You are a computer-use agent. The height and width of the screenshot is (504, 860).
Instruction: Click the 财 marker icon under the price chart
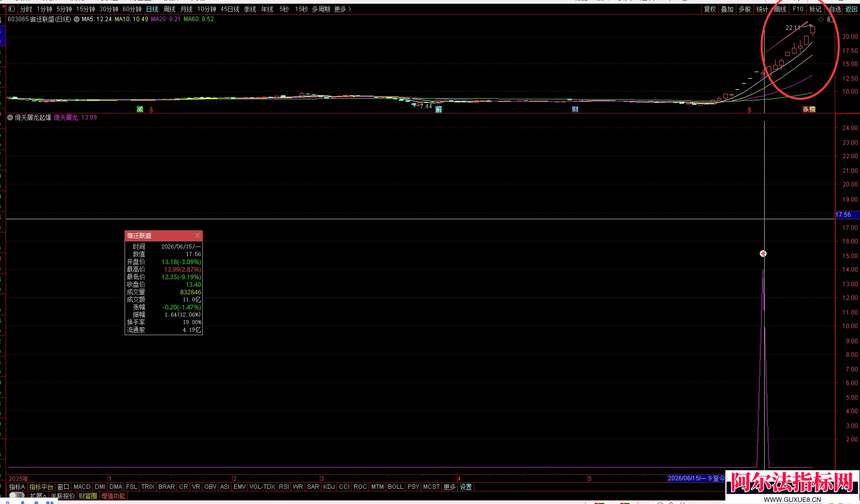[x=575, y=109]
